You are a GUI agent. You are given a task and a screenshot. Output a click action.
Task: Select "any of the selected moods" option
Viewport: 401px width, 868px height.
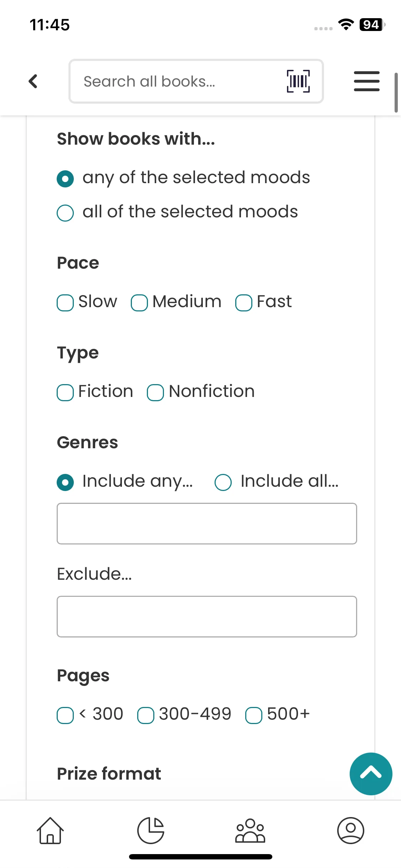point(65,179)
